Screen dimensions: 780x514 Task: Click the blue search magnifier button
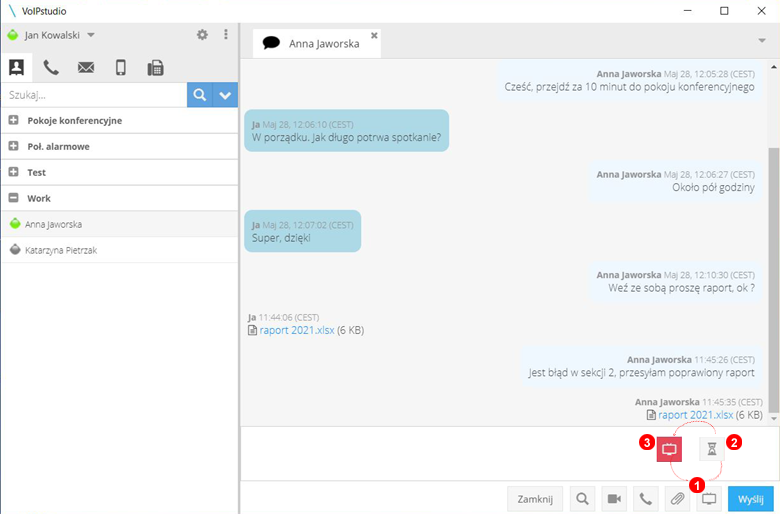click(199, 95)
